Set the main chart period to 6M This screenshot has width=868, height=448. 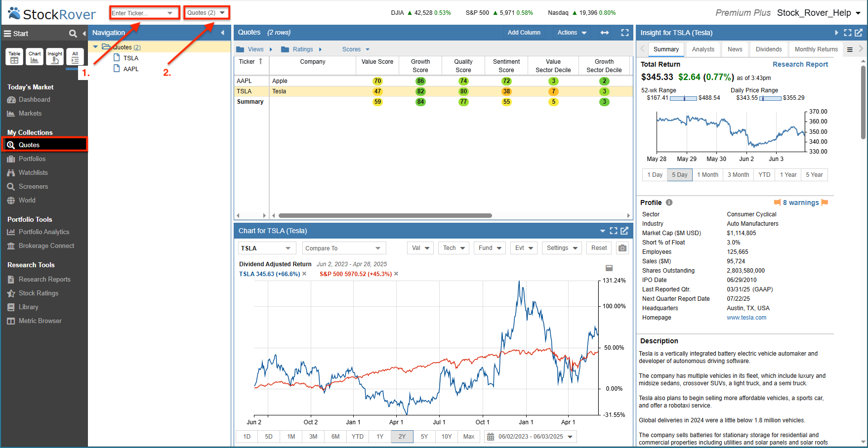point(335,437)
